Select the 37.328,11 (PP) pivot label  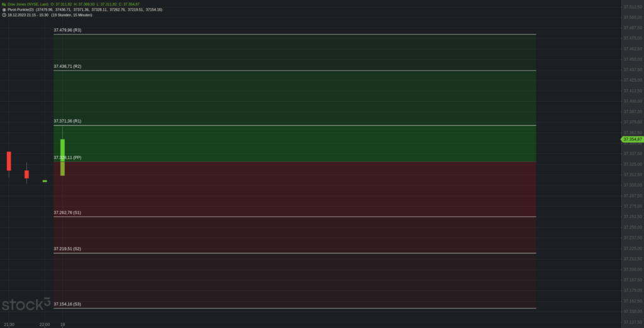(67, 158)
